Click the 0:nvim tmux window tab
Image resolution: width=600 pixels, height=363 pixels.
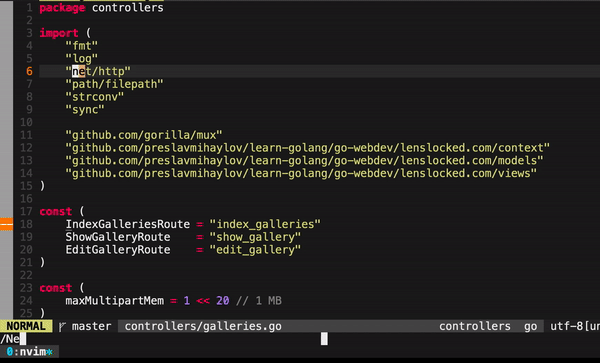[29, 352]
